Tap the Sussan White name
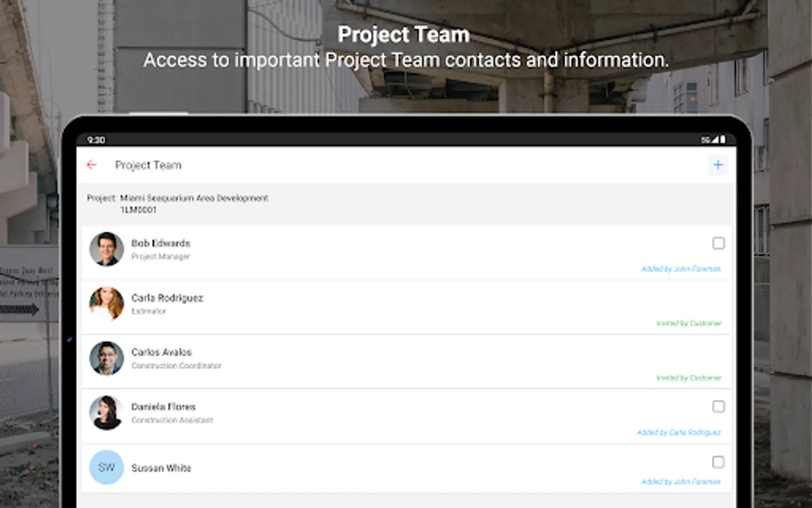 click(x=161, y=468)
